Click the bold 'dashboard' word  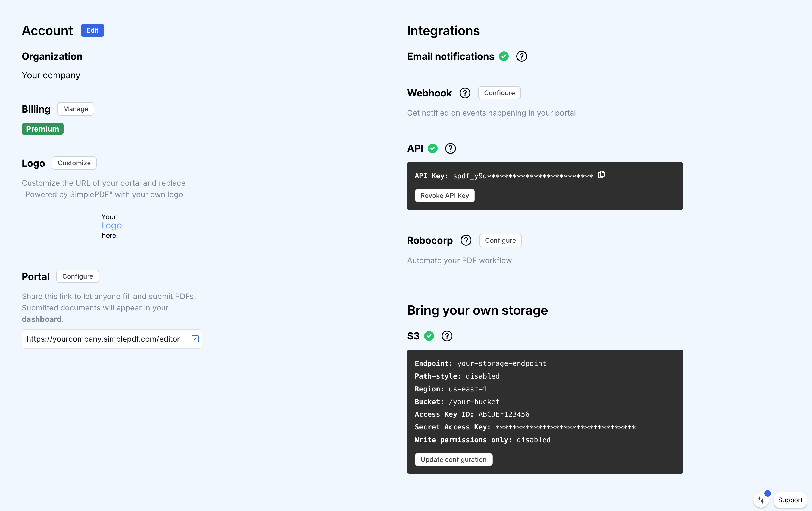pos(42,319)
